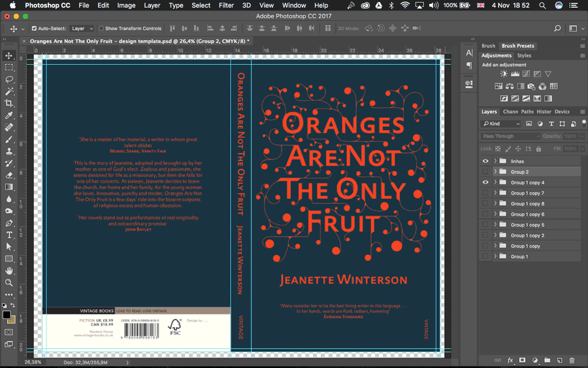
Task: Click the align top edges button
Action: pos(172,28)
